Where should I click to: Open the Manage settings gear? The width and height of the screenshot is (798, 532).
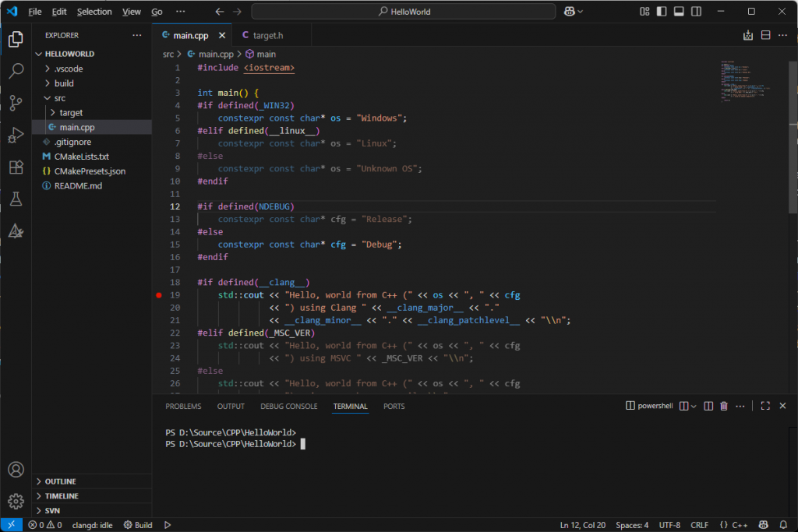(16, 501)
